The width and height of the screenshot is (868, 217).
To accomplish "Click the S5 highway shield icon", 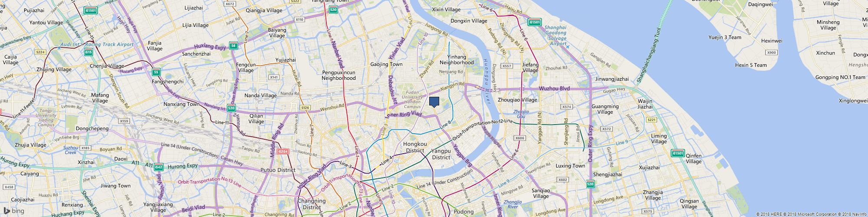I will tap(156, 72).
